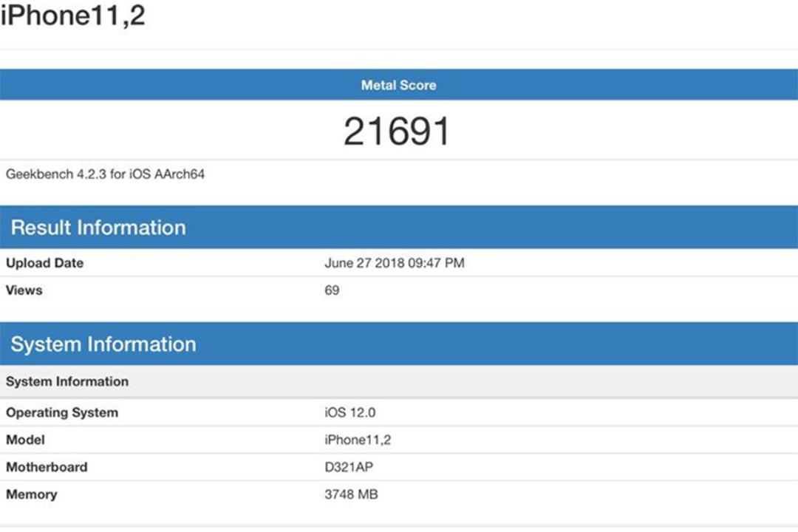Click the Metal Score title text

coord(399,85)
